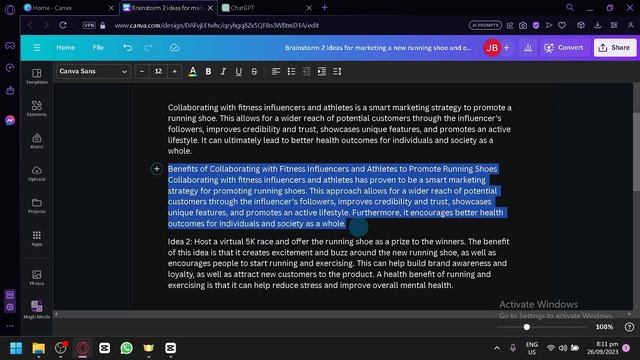Add collaborator with plus button

coord(507,48)
